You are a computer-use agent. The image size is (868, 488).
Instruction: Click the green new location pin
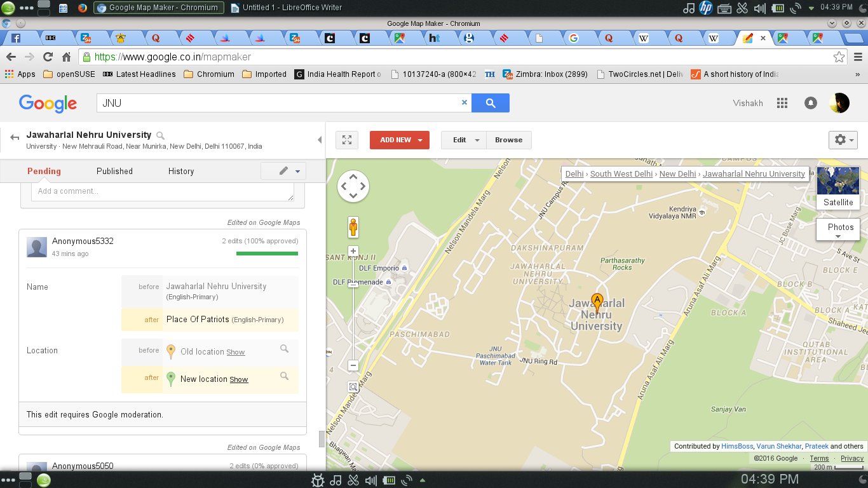click(x=170, y=379)
